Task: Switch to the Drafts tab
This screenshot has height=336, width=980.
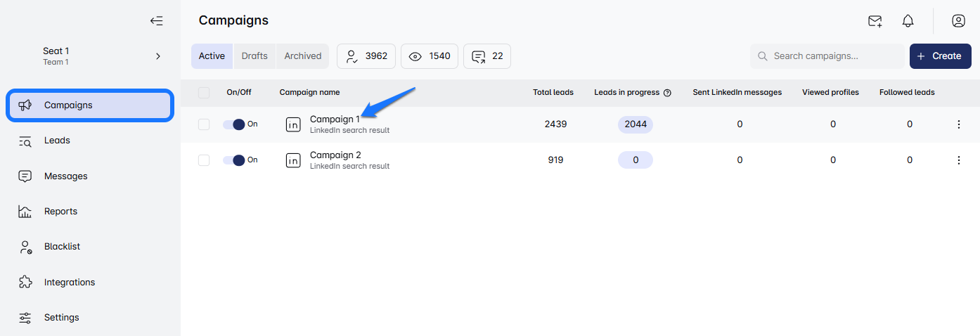Action: point(254,56)
